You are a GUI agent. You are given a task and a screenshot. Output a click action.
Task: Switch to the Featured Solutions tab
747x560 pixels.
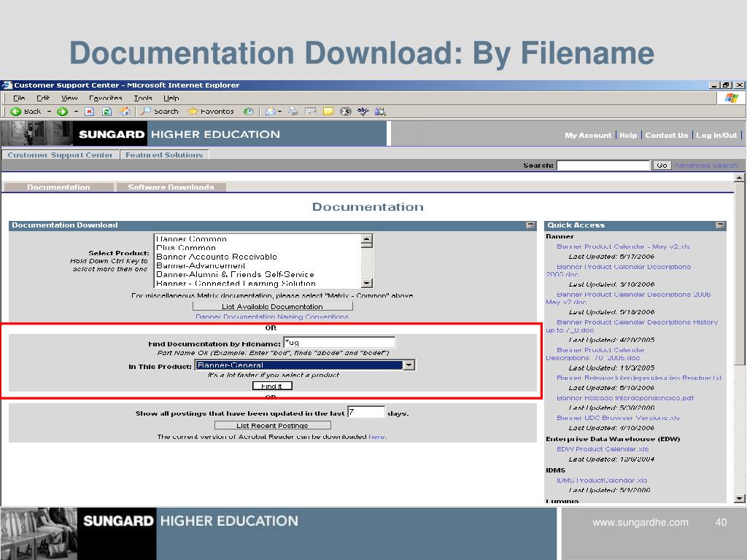pyautogui.click(x=164, y=155)
